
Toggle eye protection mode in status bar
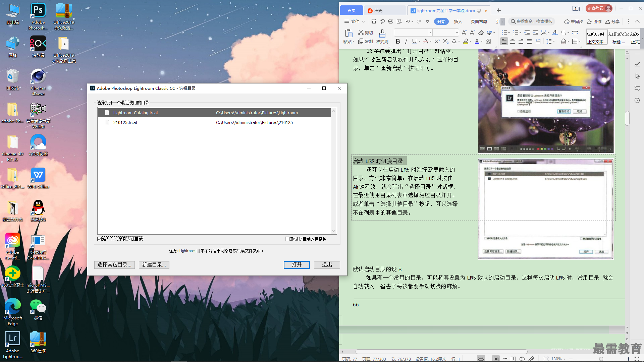coord(481,359)
